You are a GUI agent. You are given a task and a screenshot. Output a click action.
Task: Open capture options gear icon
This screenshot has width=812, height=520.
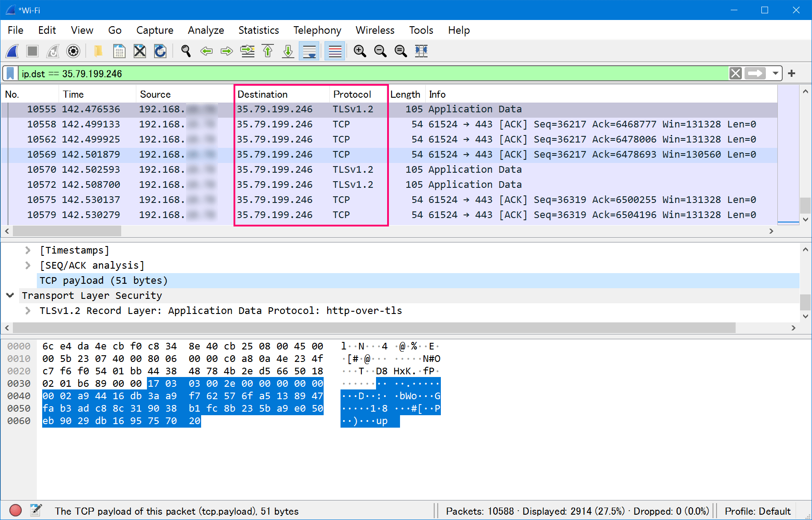click(73, 51)
